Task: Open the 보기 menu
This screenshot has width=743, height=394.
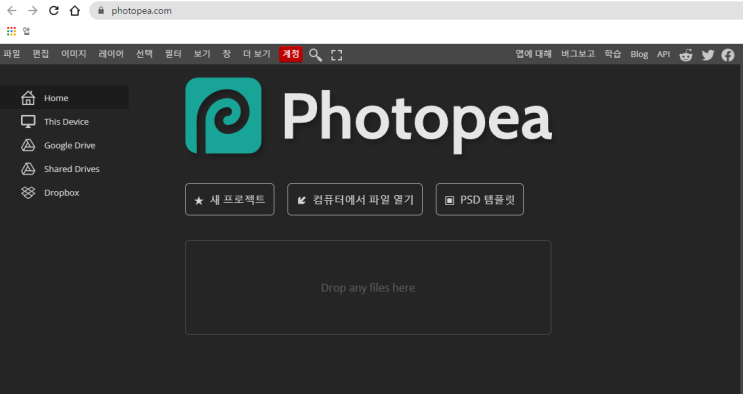Action: [202, 54]
